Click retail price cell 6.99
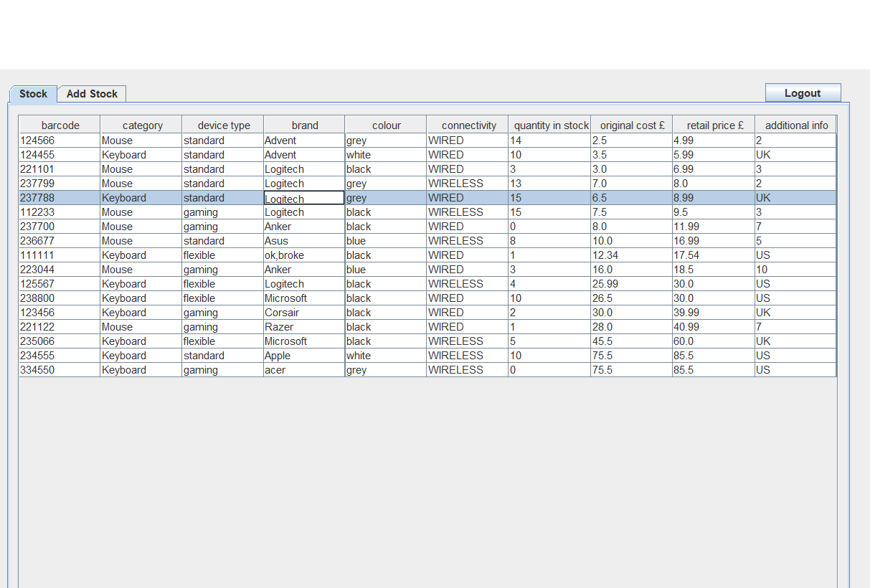 tap(714, 169)
